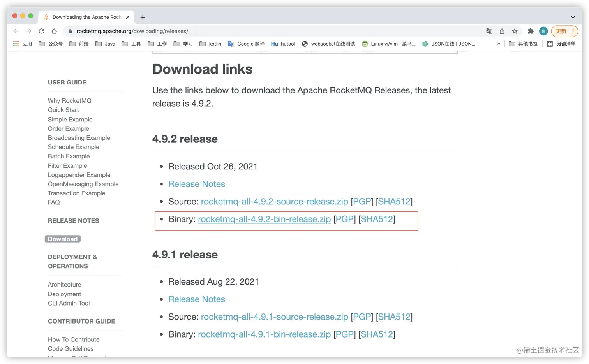This screenshot has height=364, width=589.
Task: Open the 公众号 bookmark folder
Action: 51,44
